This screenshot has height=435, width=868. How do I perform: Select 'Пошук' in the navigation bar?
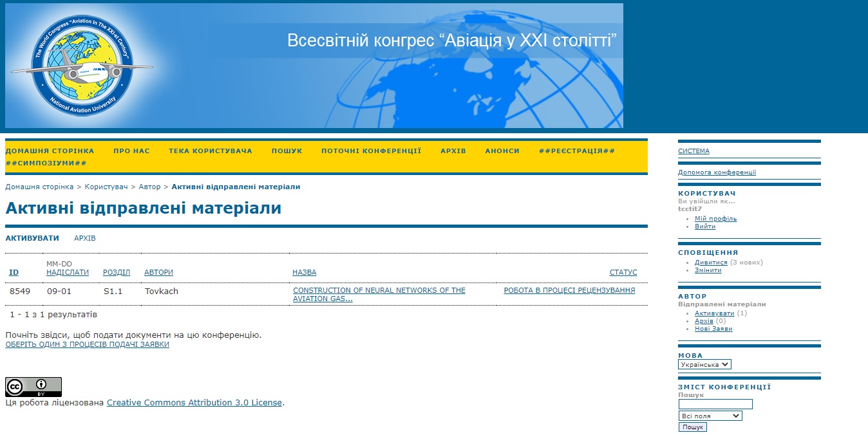tap(287, 151)
